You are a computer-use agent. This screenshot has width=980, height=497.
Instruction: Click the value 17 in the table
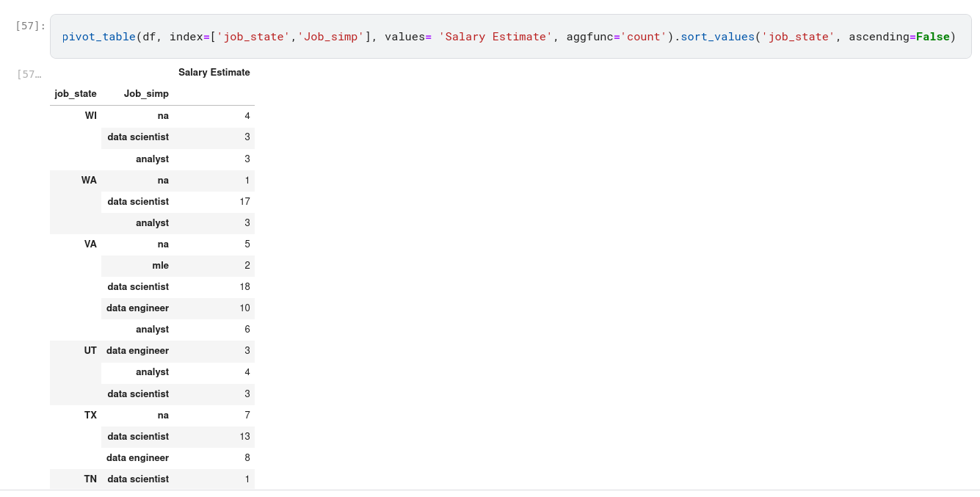coord(245,202)
